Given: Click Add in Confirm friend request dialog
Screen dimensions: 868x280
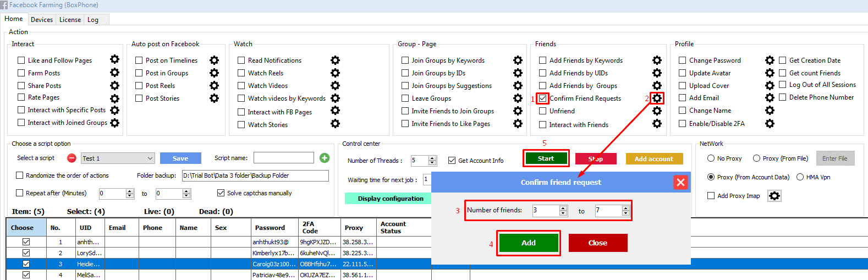Looking at the screenshot, I should click(529, 243).
